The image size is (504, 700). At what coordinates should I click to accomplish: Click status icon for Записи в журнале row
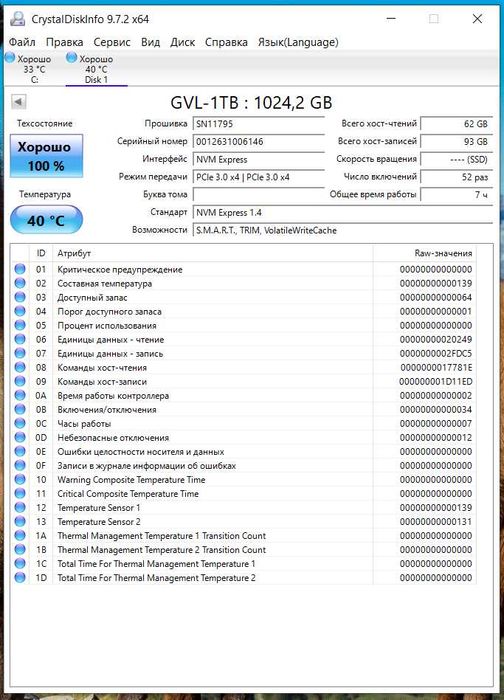[x=20, y=465]
